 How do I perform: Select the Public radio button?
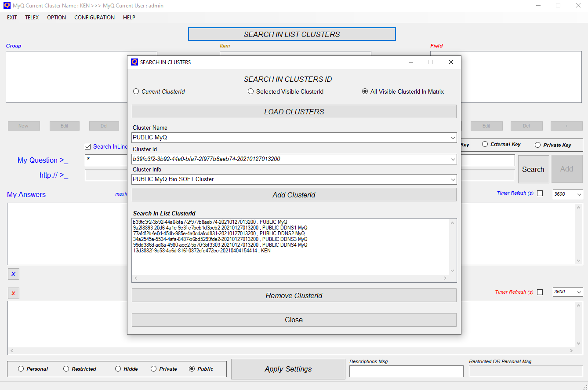192,369
